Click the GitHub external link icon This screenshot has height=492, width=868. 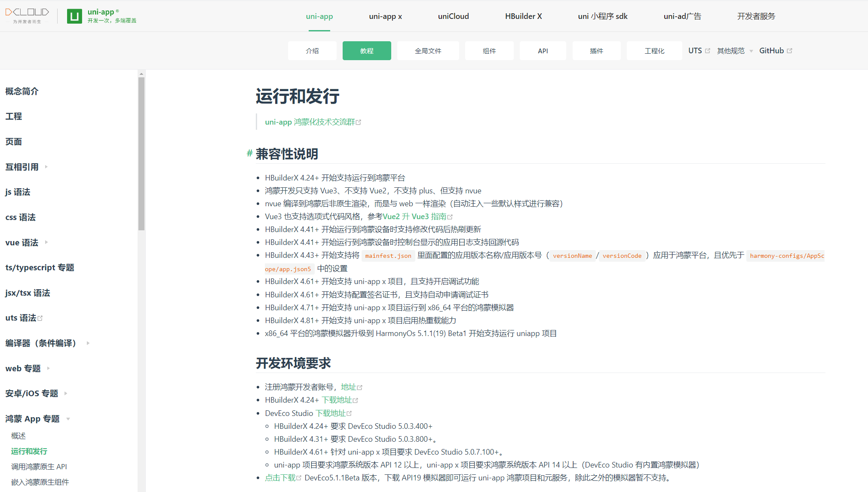click(x=789, y=51)
